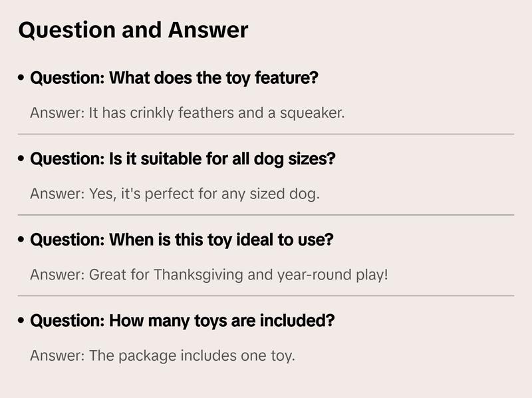This screenshot has width=532, height=398.
Task: Click the answer 'The package includes one toy'
Action: (162, 356)
